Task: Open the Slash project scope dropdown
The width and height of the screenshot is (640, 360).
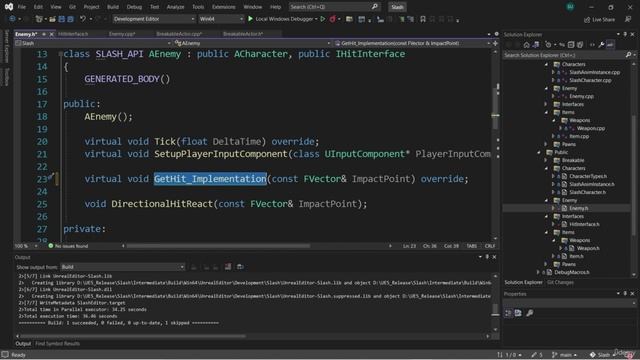Action: pos(93,43)
